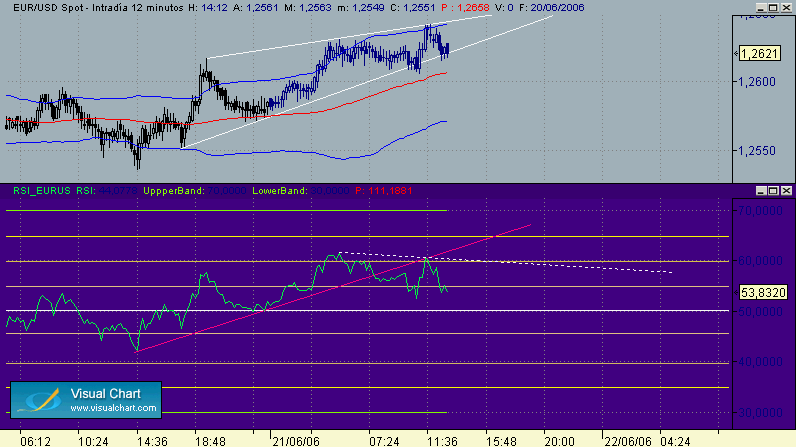Click the 'RSI_EURUS' indicator name
This screenshot has width=796, height=447.
(x=42, y=191)
